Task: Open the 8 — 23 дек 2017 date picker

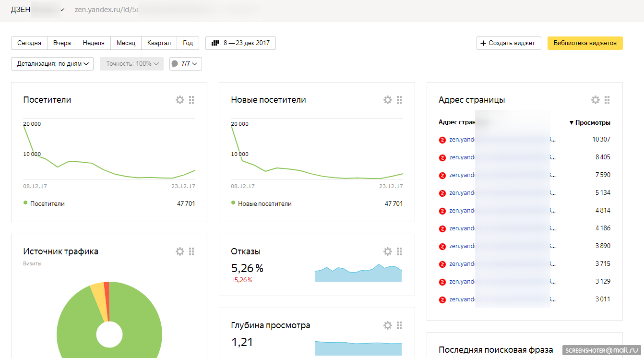Action: (x=240, y=43)
